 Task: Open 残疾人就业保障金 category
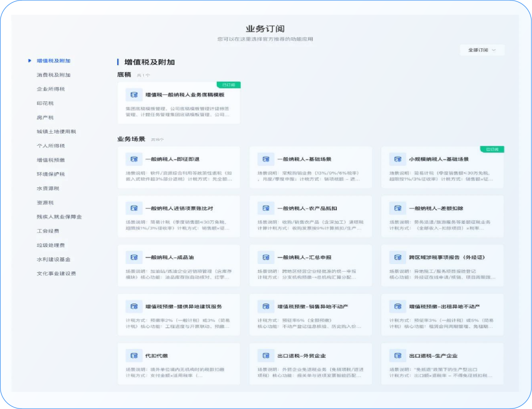point(59,217)
